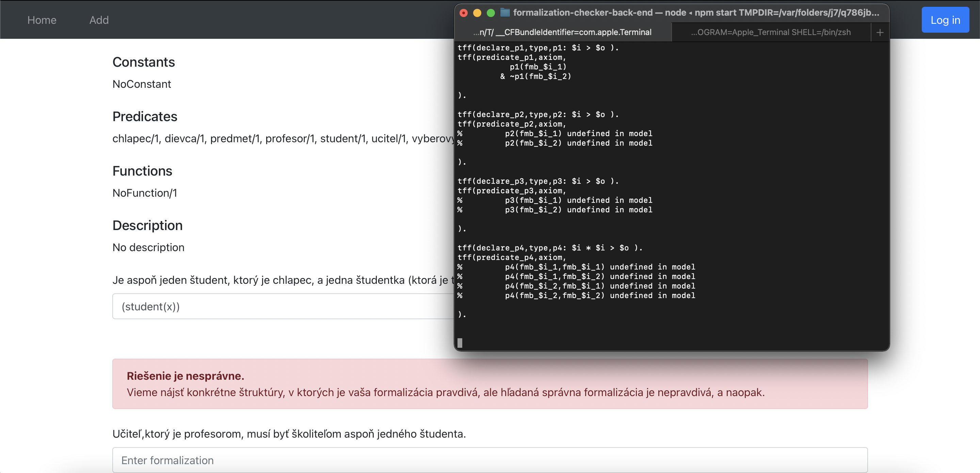
Task: Minimize Terminal using the yellow button
Action: 477,13
